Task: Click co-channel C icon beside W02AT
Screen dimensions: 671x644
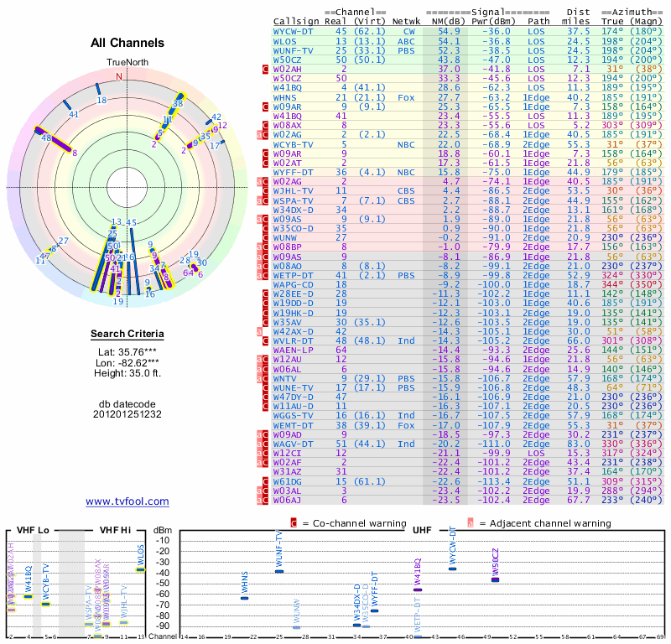Action: point(265,163)
